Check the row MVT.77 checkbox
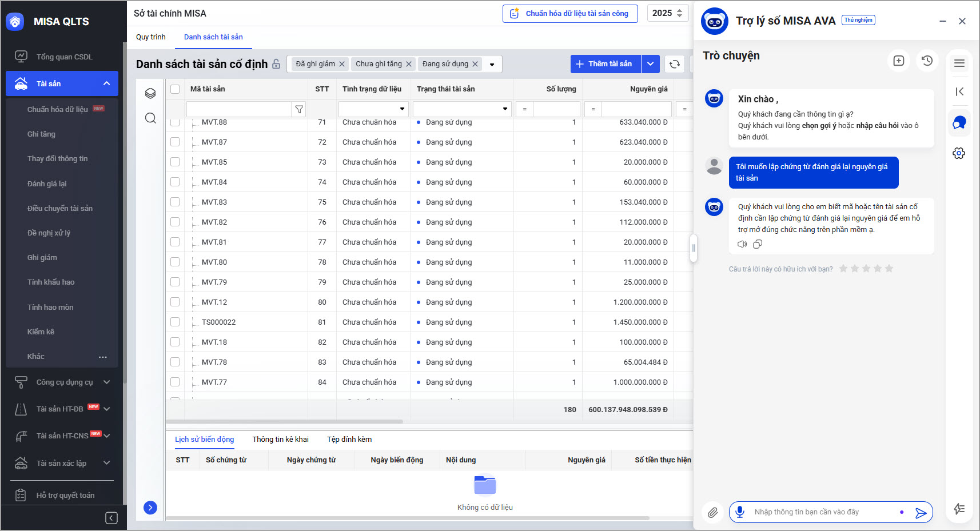The height and width of the screenshot is (531, 980). [175, 382]
